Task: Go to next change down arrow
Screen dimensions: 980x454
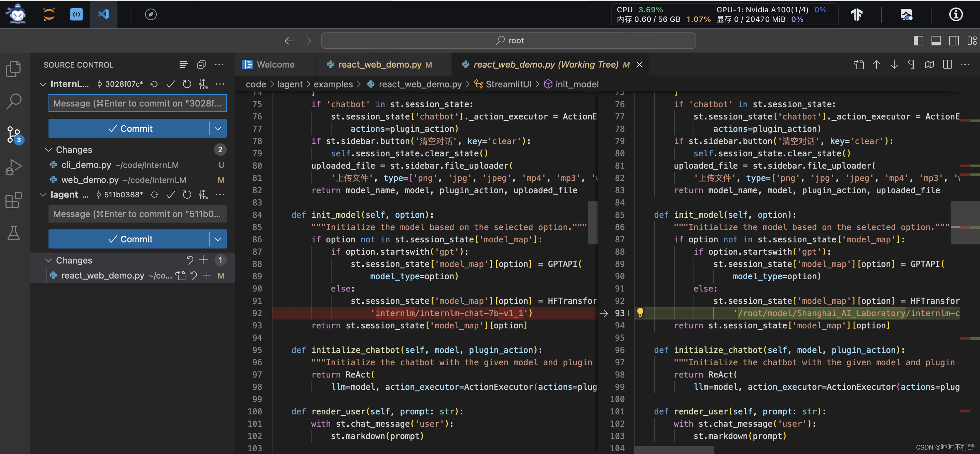Action: tap(894, 65)
